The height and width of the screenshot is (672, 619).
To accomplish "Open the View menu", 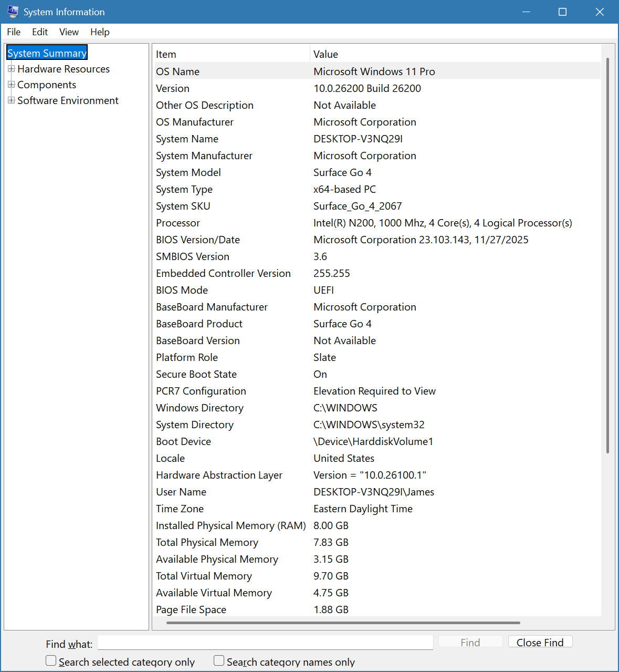I will point(69,32).
